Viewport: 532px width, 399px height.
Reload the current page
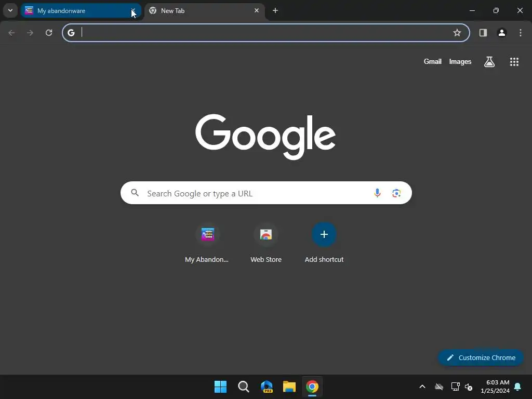(49, 33)
